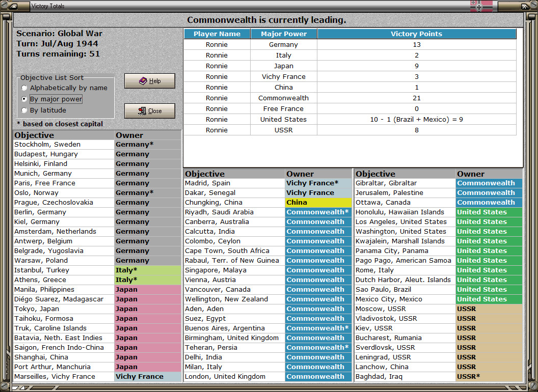Select London, United Kingdom objective
Viewport: 538px width, 392px height.
pyautogui.click(x=234, y=377)
